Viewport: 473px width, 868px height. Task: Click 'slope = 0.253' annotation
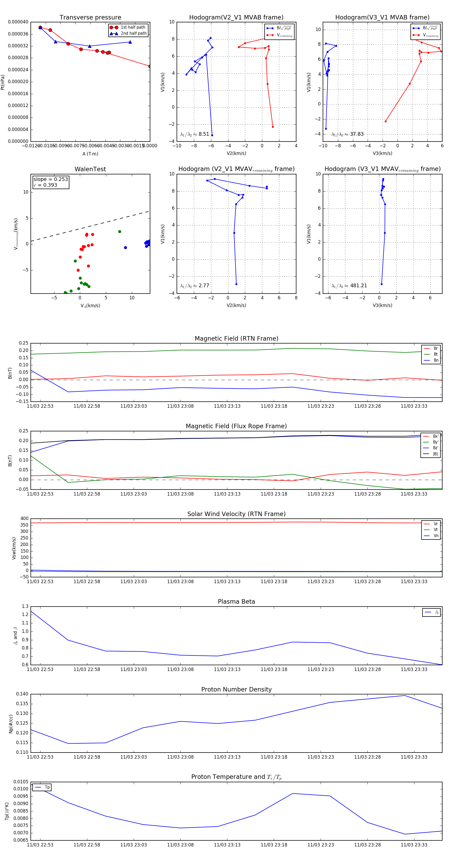pos(50,179)
